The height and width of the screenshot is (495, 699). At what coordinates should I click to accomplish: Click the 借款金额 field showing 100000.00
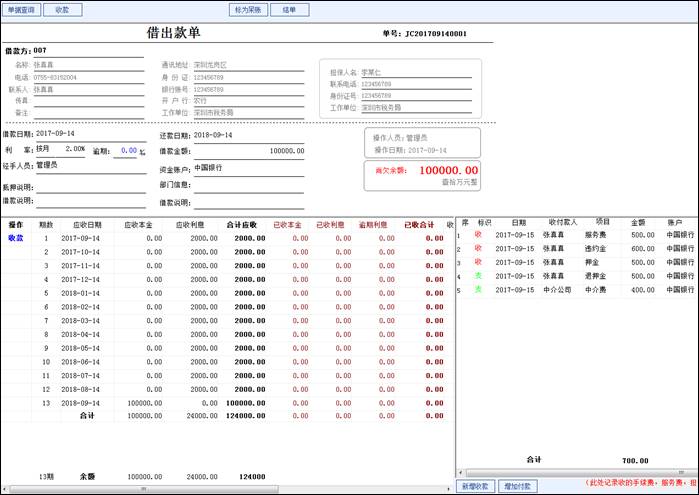coord(248,151)
